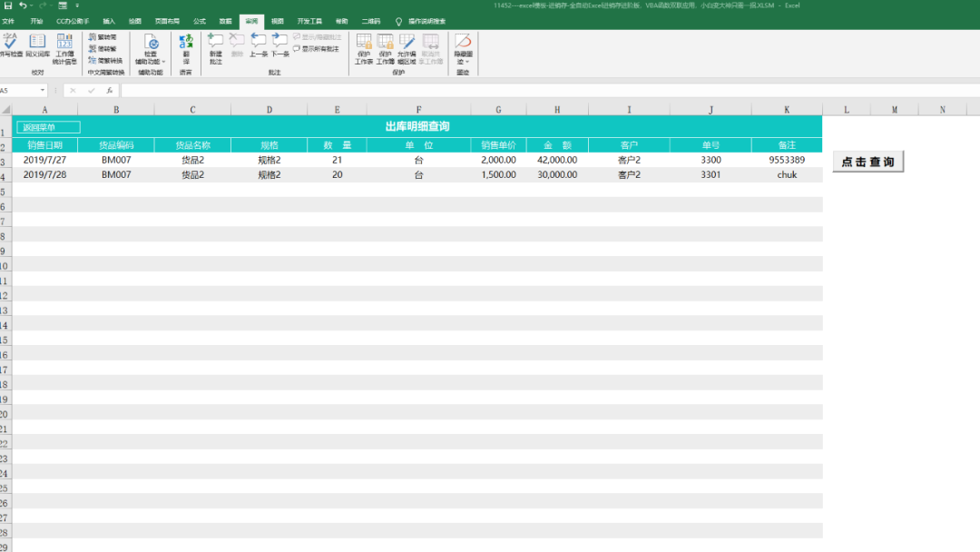The width and height of the screenshot is (980, 552).
Task: Switch to the Data (数据) tab
Action: click(226, 21)
